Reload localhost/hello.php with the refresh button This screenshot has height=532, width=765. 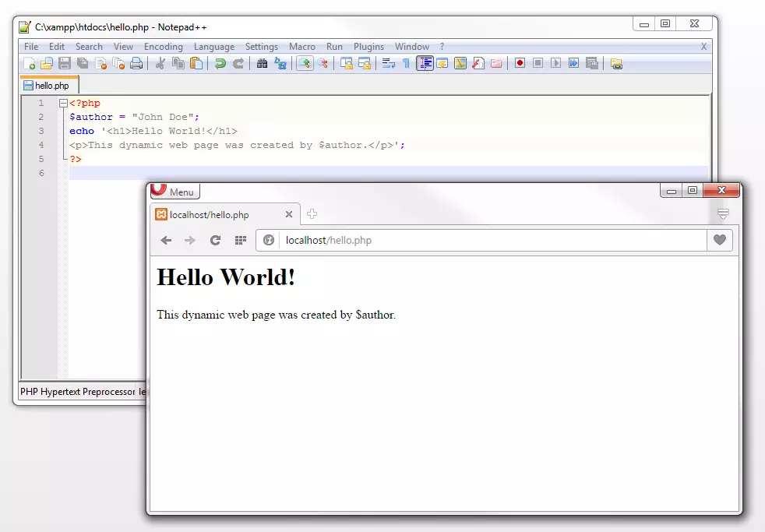click(x=215, y=240)
